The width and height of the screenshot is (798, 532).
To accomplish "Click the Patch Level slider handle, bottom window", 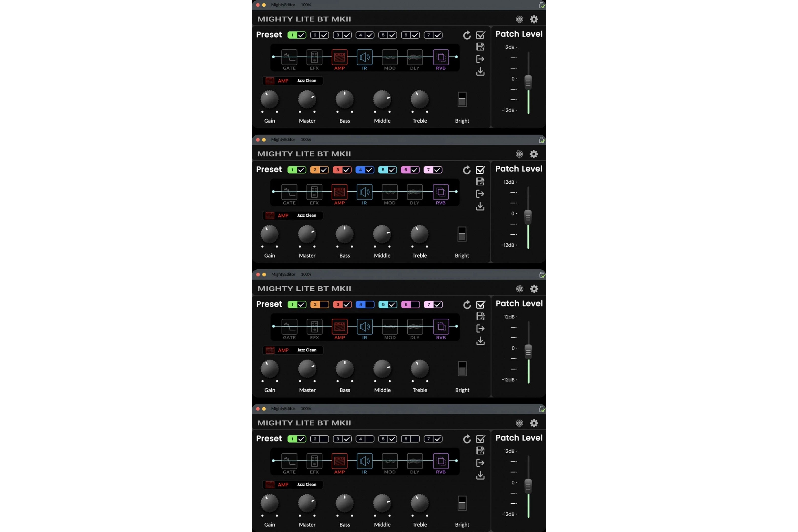I will [x=528, y=486].
